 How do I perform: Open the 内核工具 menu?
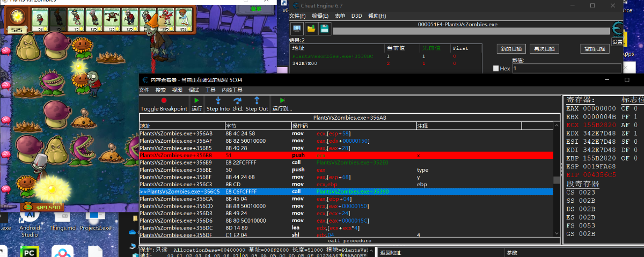[x=232, y=90]
